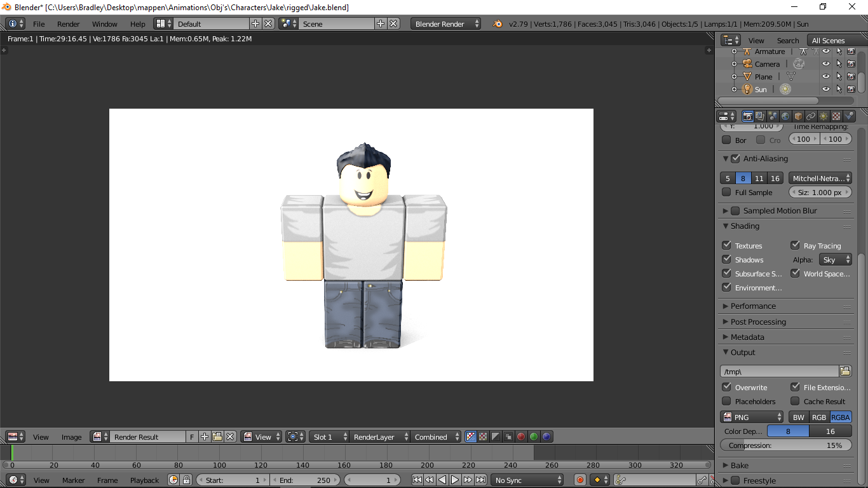This screenshot has height=488, width=868.
Task: Open the Object Data tab (sun icon)
Action: click(824, 116)
